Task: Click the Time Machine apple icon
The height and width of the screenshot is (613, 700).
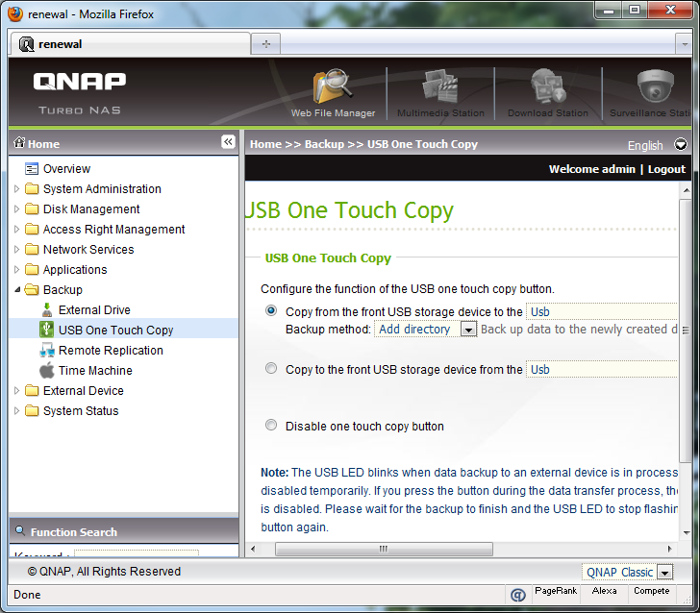Action: 47,370
